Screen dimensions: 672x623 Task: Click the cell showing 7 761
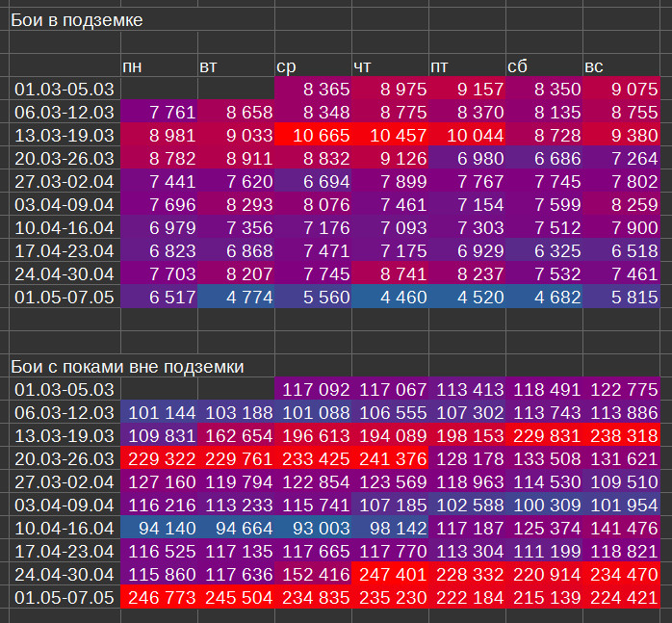160,113
